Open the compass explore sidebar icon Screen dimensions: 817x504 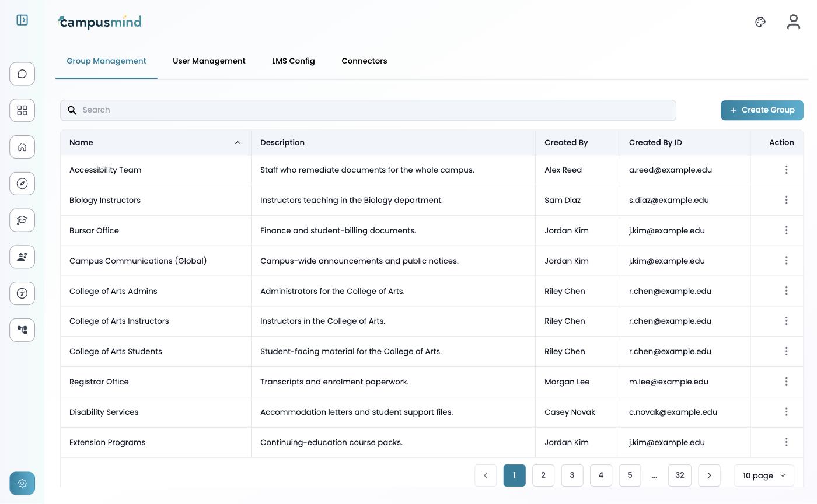coord(22,184)
